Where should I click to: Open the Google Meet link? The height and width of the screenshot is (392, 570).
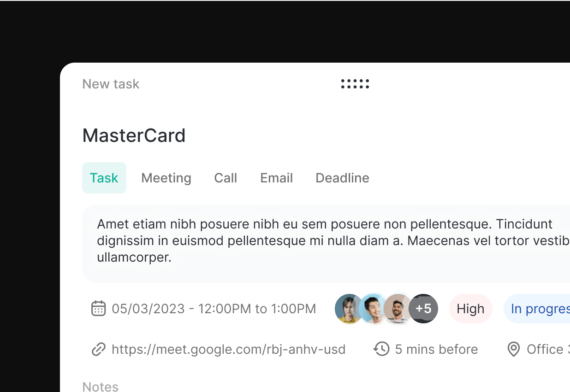[229, 349]
